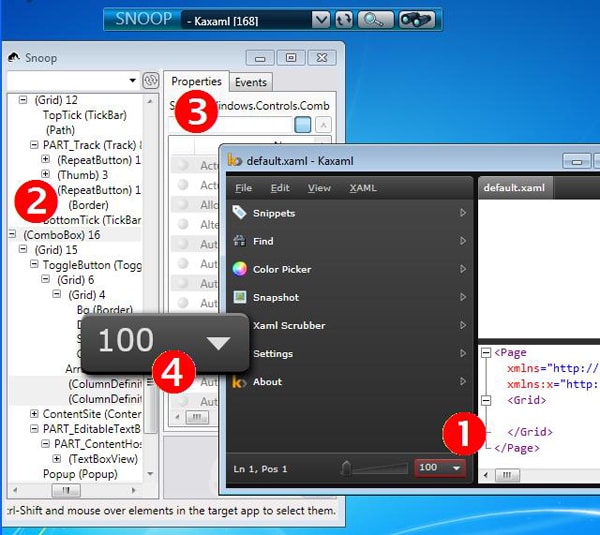
Task: Click the refresh icon in Snoop toolbar
Action: coord(344,20)
